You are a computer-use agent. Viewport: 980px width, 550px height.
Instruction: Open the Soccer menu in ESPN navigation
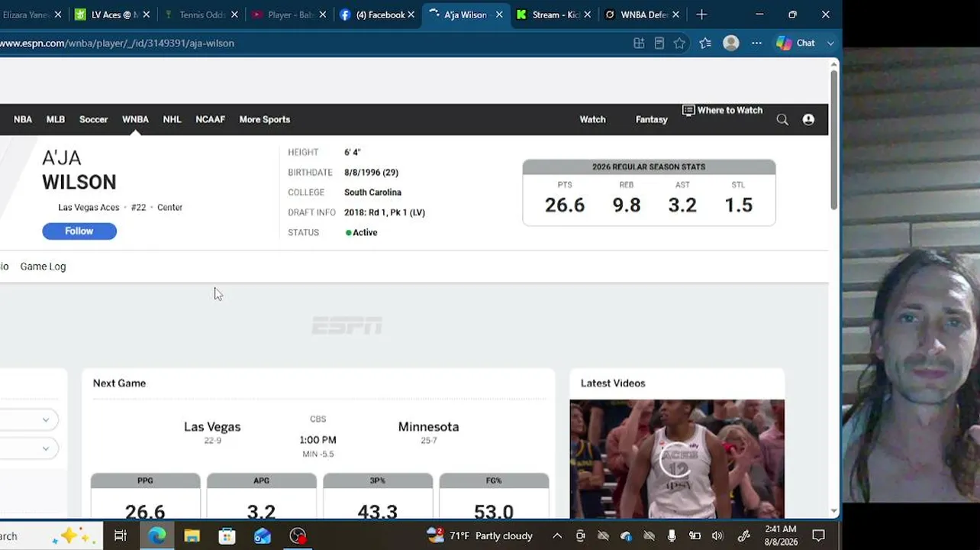(x=94, y=119)
